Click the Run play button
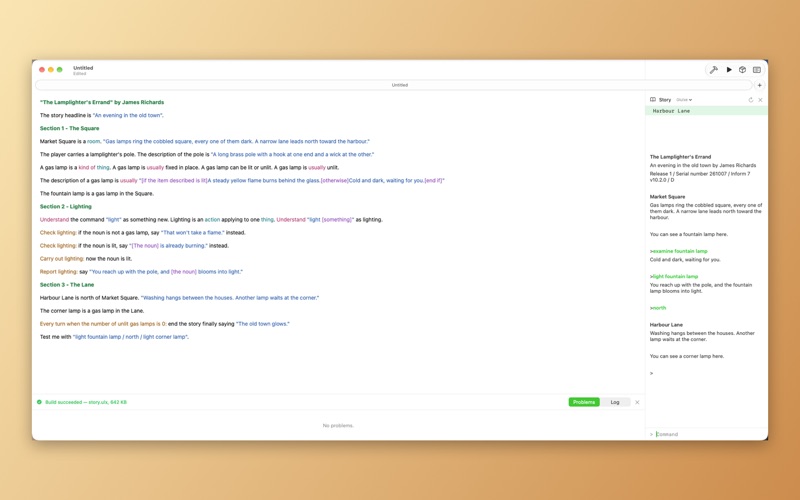 [x=729, y=70]
